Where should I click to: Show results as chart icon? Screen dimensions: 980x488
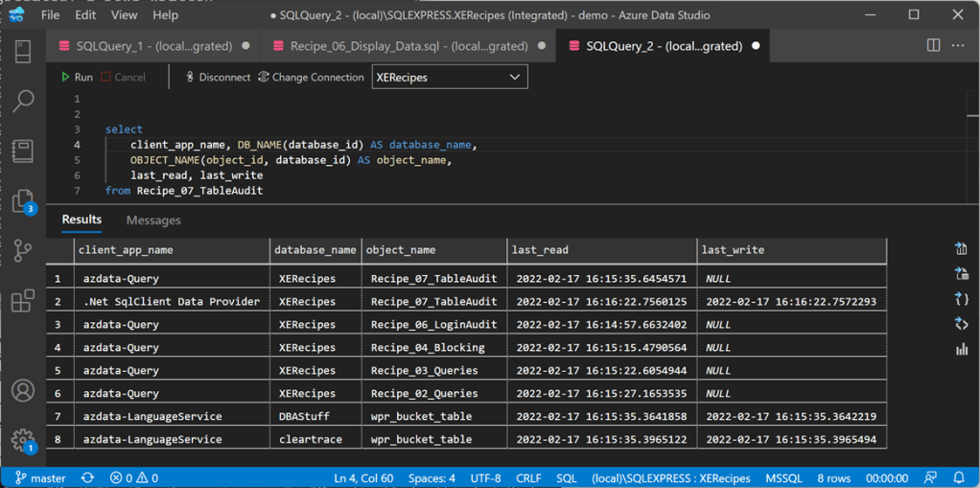(x=961, y=349)
